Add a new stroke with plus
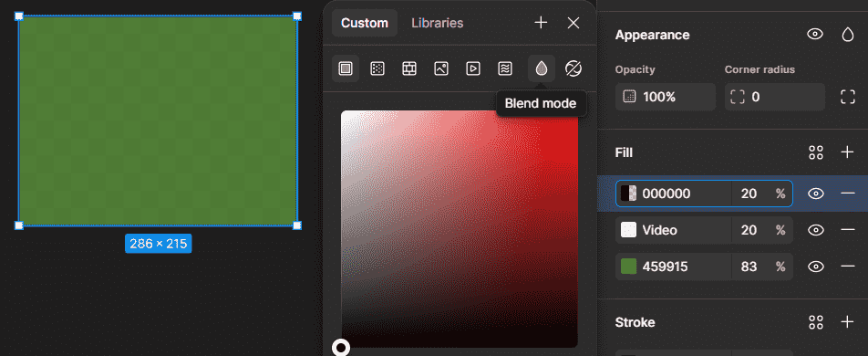 tap(848, 322)
